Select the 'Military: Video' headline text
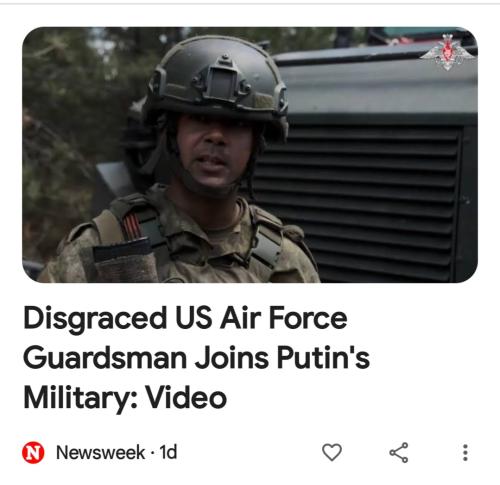 click(125, 398)
